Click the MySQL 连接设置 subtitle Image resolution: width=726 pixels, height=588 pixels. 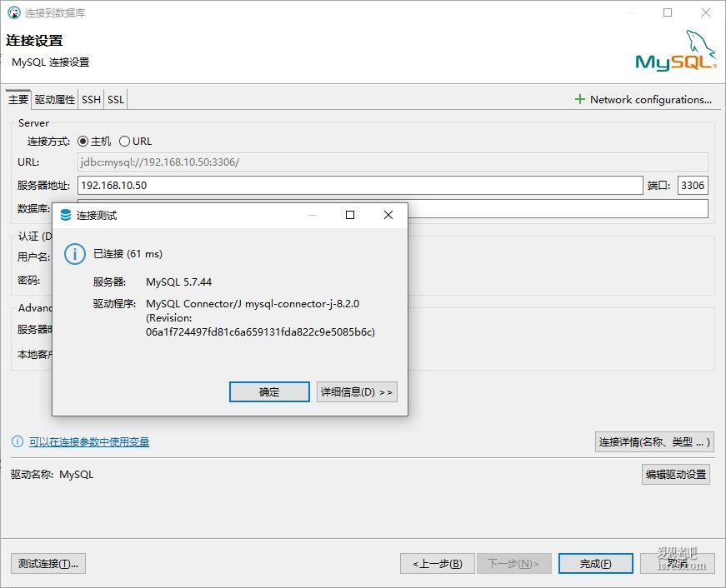51,62
